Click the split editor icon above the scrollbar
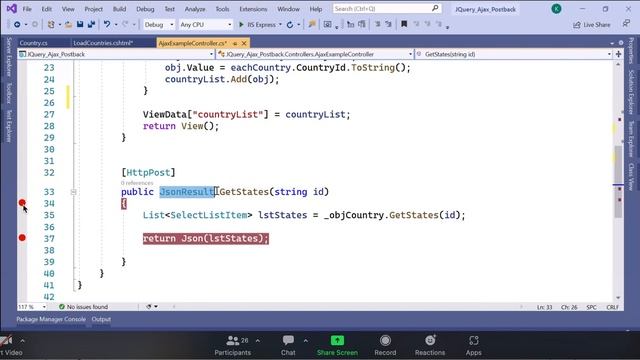The width and height of the screenshot is (640, 360). (618, 54)
